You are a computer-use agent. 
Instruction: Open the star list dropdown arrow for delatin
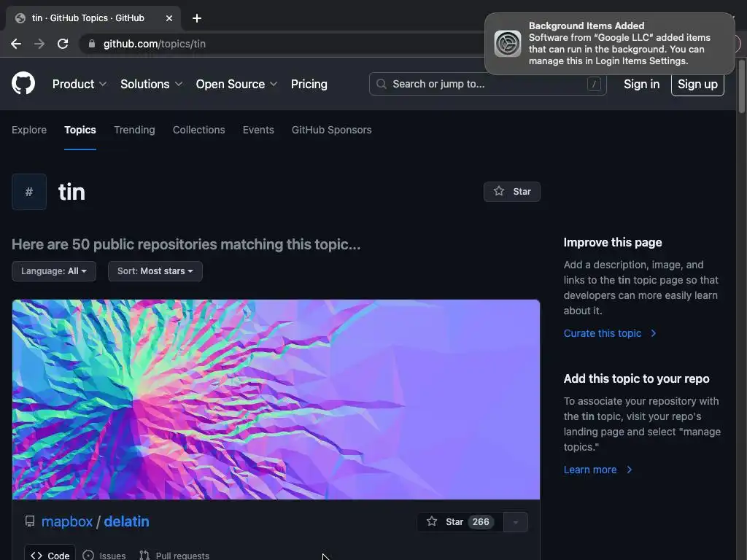tap(516, 522)
